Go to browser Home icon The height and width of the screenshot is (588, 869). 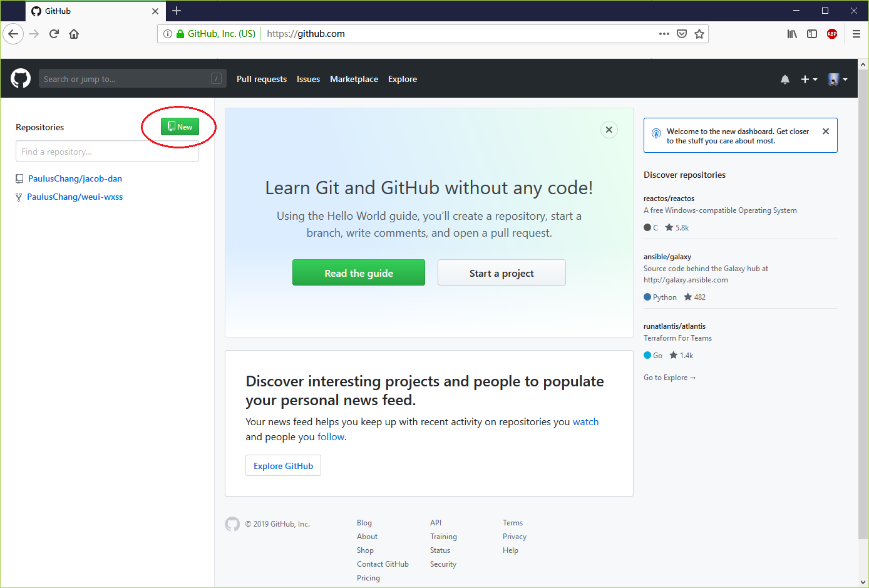[74, 34]
